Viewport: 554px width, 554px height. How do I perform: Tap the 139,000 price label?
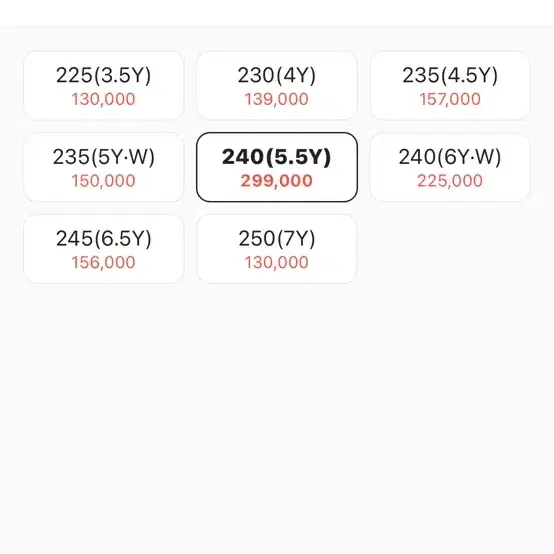(277, 99)
